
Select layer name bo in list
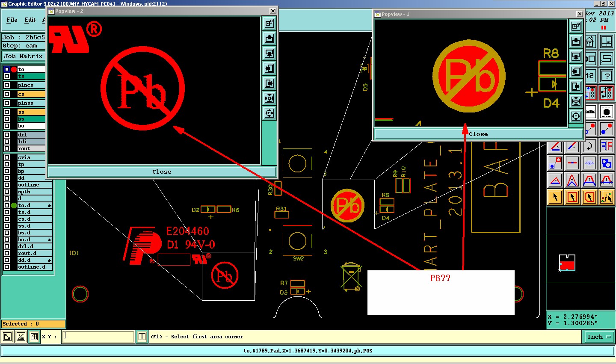(31, 126)
